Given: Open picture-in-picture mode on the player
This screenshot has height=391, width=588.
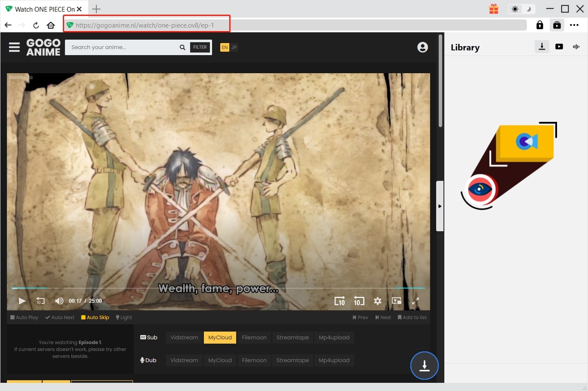Looking at the screenshot, I should coord(396,301).
